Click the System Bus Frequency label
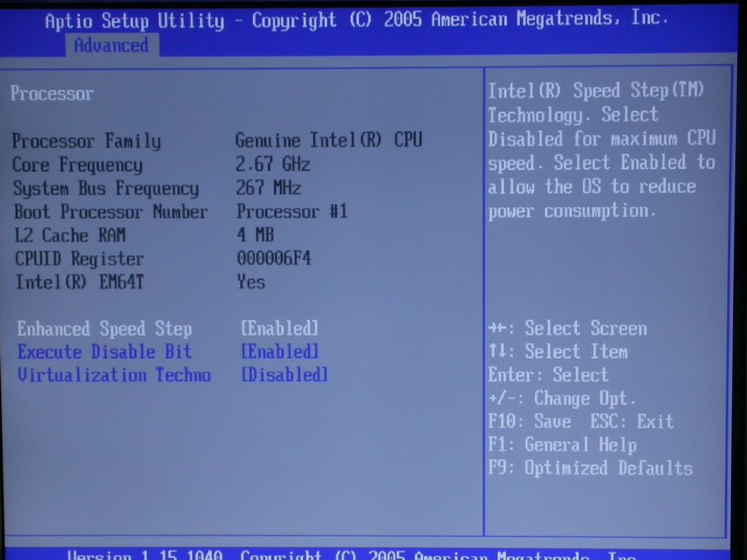Image resolution: width=747 pixels, height=560 pixels. (106, 189)
